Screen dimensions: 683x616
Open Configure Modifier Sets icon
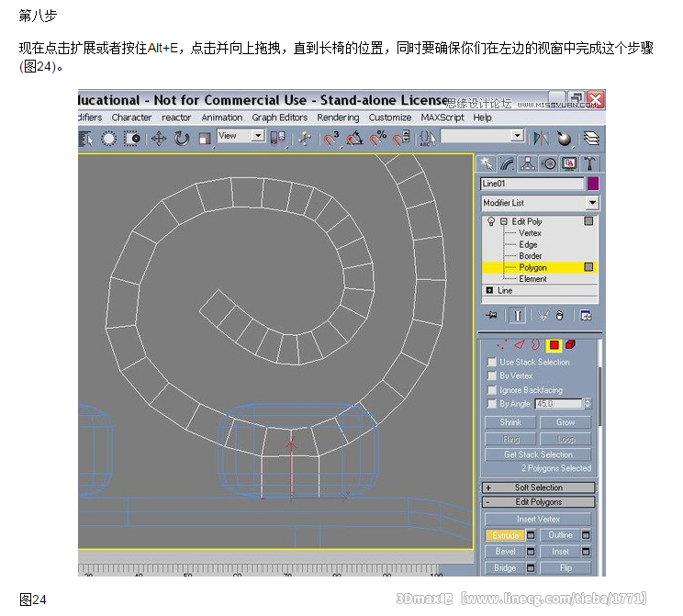pyautogui.click(x=586, y=316)
